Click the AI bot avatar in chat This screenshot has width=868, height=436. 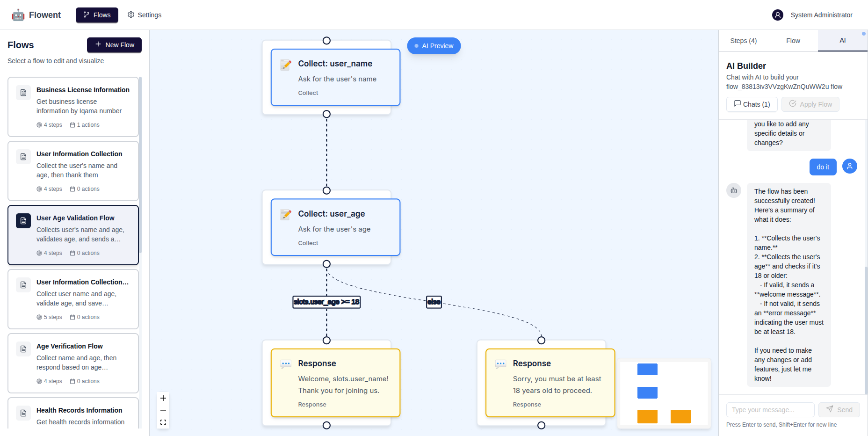pyautogui.click(x=733, y=190)
